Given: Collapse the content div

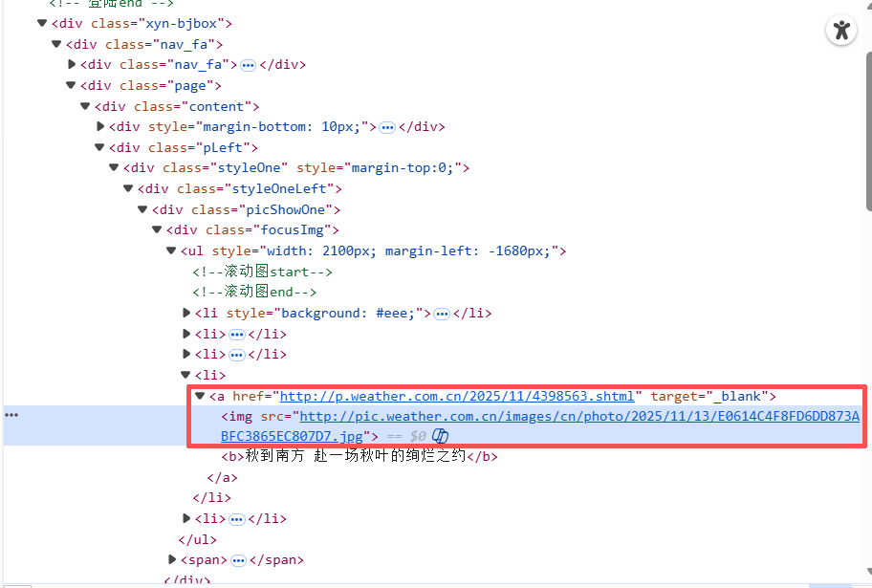Looking at the screenshot, I should coord(85,106).
